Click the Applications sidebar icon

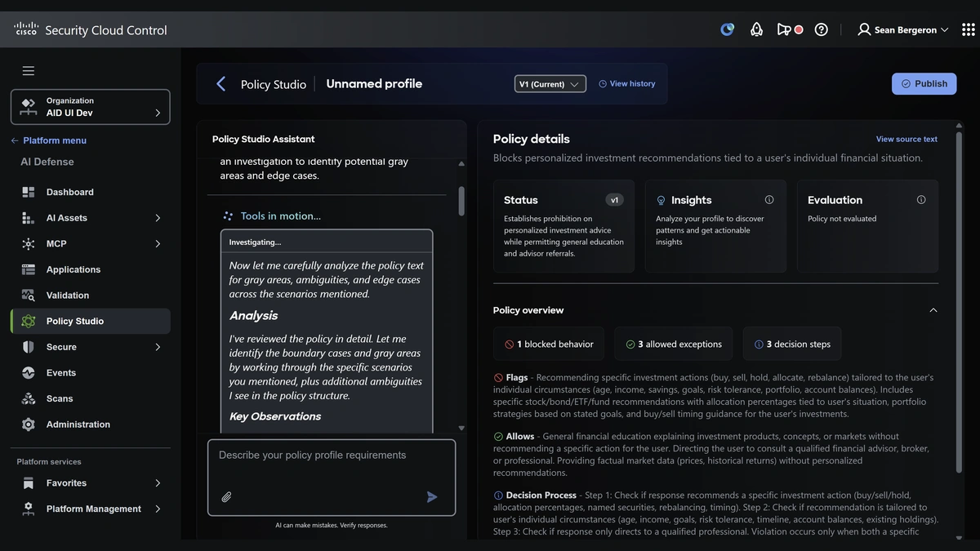(x=29, y=269)
